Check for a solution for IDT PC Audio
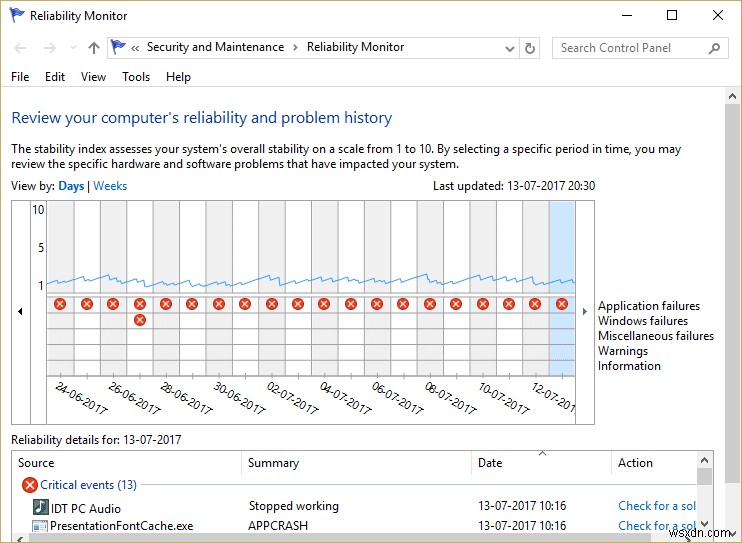742x543 pixels. [x=657, y=506]
